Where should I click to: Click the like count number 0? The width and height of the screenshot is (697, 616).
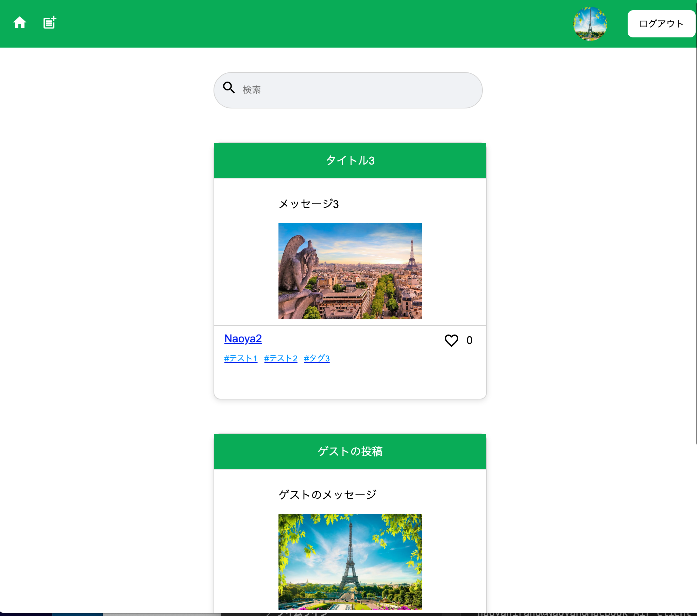click(469, 340)
